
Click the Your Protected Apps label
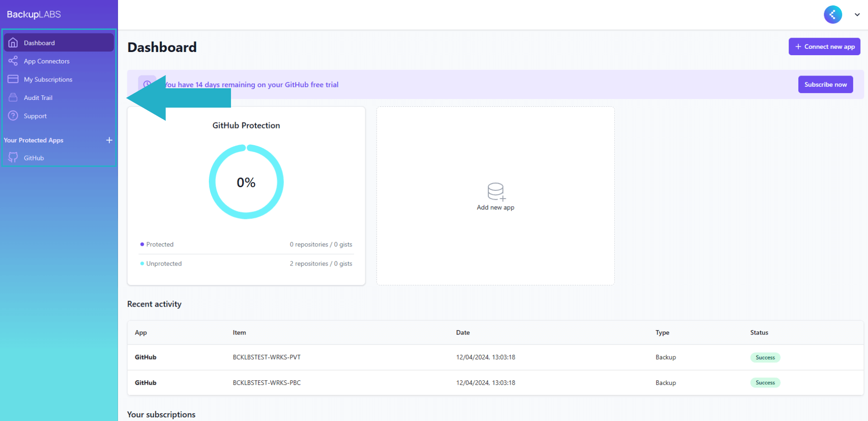(33, 140)
